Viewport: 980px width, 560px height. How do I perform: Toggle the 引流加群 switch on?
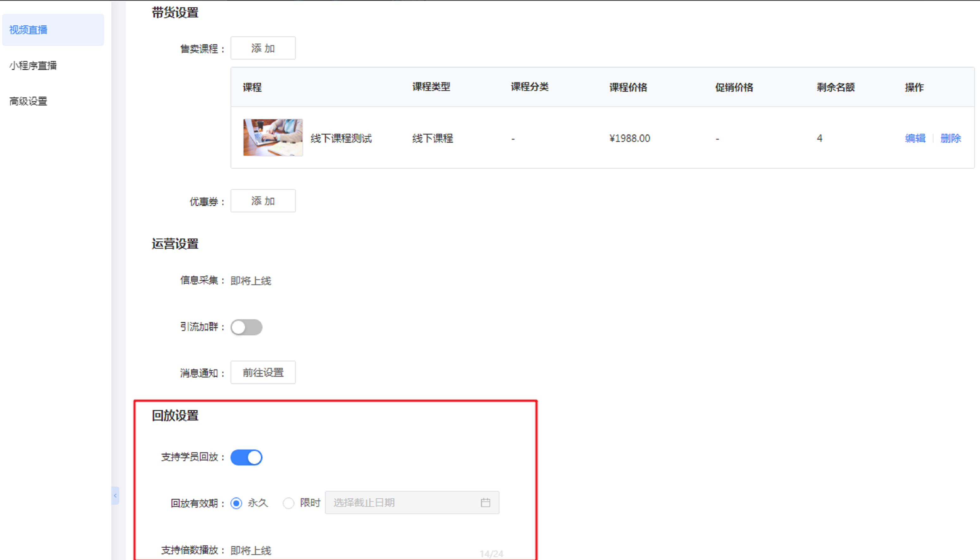pos(246,327)
